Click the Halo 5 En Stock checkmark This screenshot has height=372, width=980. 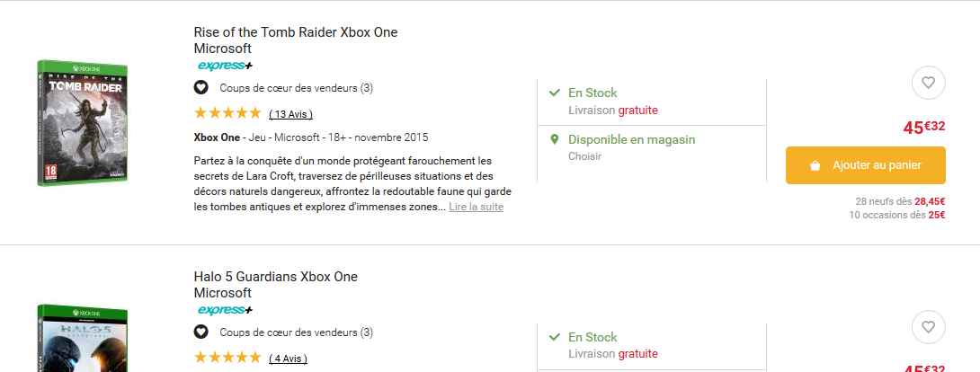(555, 337)
